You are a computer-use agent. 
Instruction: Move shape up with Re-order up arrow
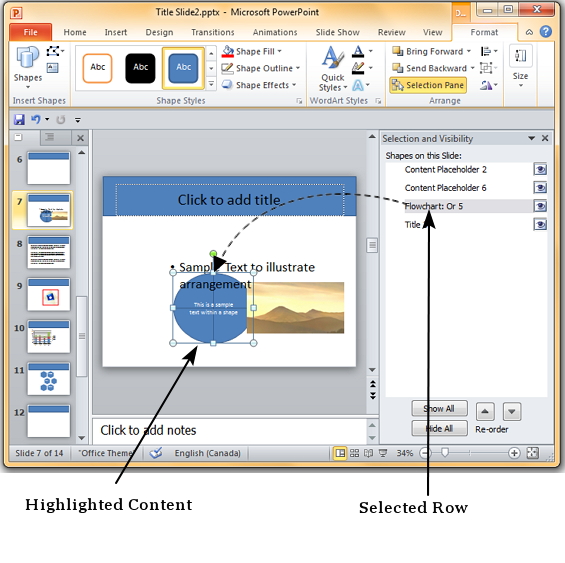coord(485,412)
